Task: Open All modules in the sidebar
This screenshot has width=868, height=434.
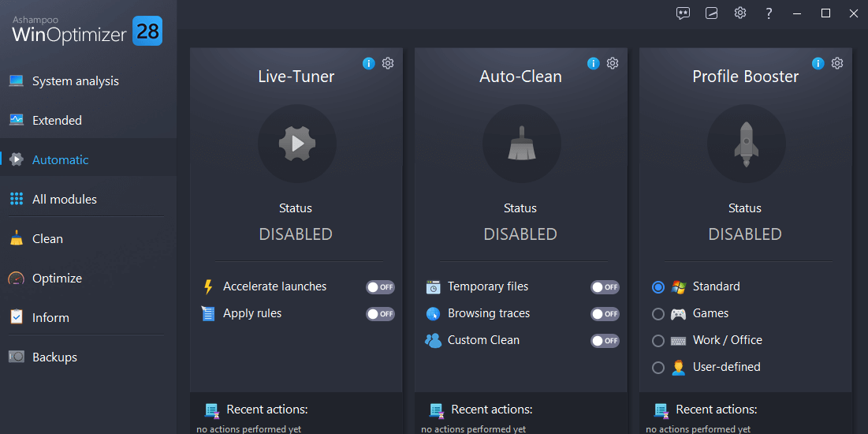Action: [88, 199]
